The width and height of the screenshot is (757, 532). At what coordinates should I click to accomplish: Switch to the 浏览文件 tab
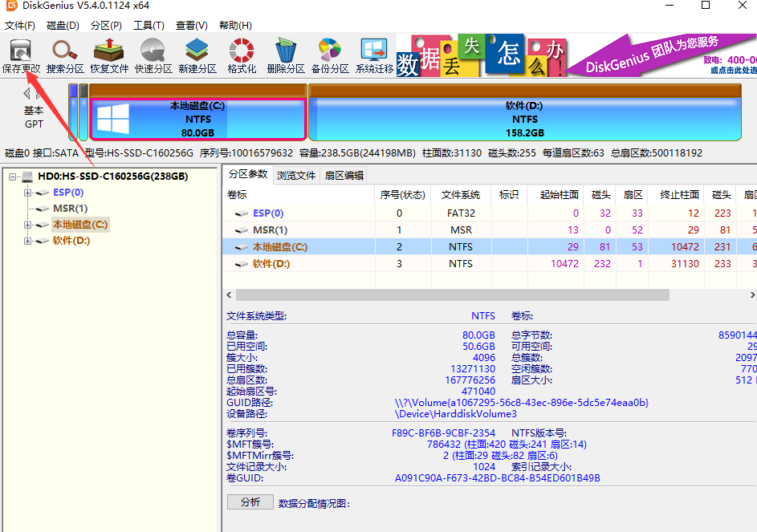pyautogui.click(x=296, y=176)
